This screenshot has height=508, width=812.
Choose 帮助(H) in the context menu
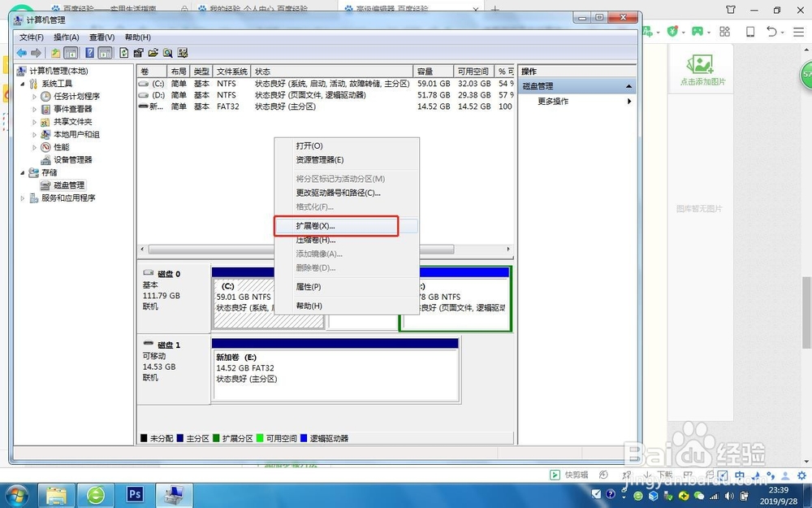(x=346, y=306)
